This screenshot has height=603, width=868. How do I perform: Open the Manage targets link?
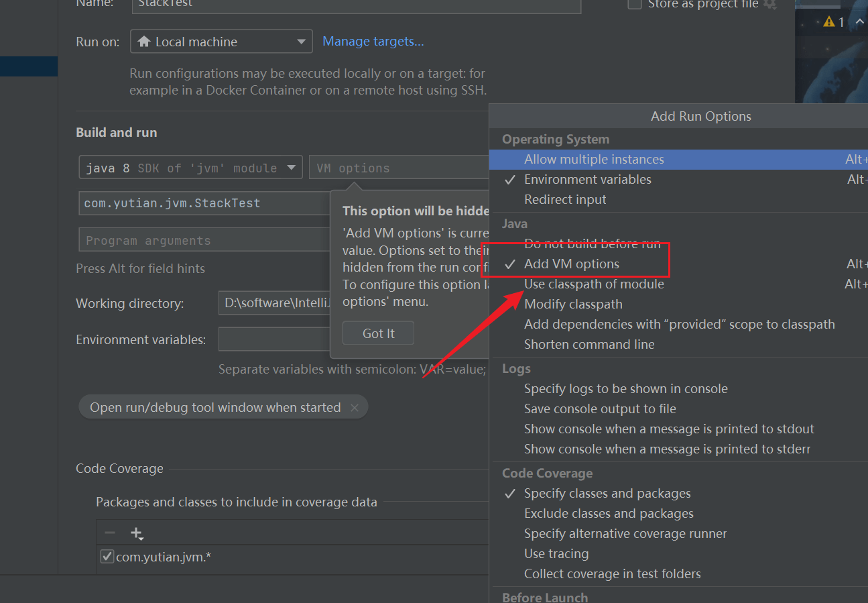coord(373,42)
